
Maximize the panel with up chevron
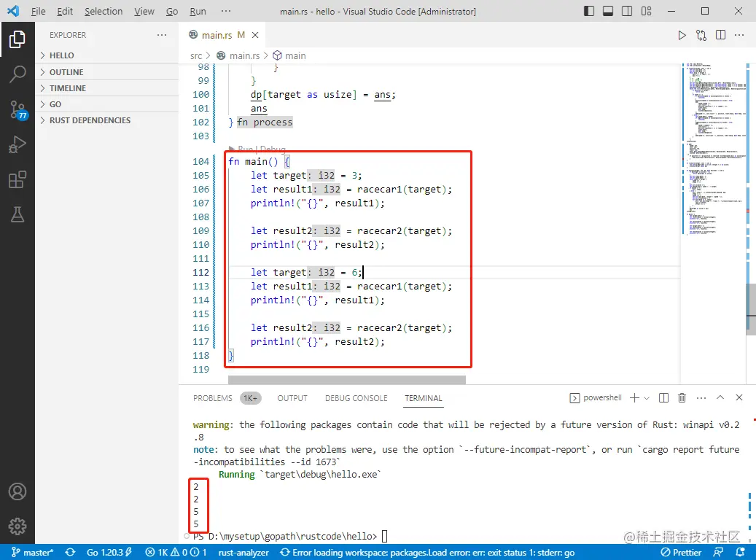coord(720,397)
